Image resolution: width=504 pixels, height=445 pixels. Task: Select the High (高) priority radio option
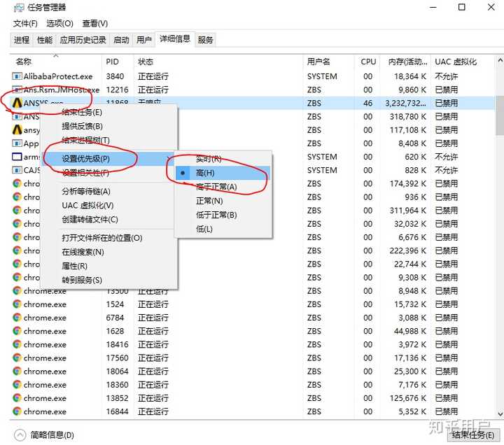coord(223,173)
